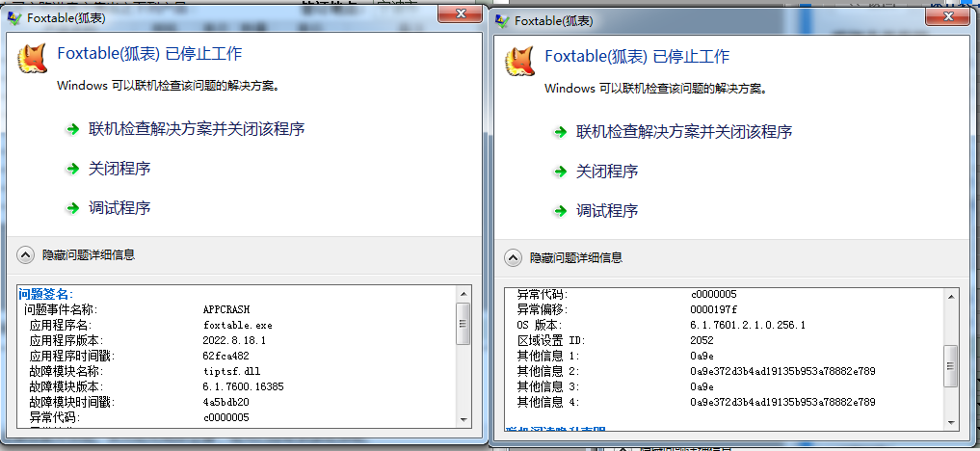Select exception code c0000005 in right dialog
Screen dimensions: 980x451
714,294
